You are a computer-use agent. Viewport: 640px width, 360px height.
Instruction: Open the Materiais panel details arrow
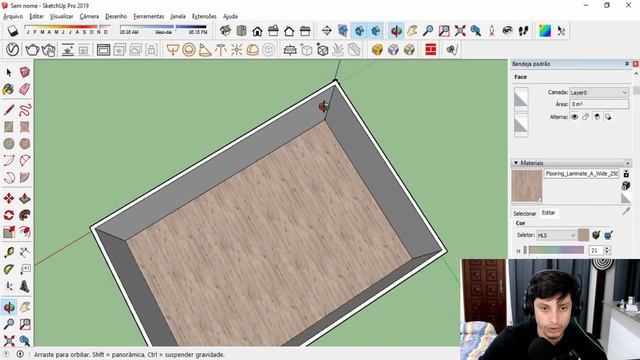(x=628, y=163)
